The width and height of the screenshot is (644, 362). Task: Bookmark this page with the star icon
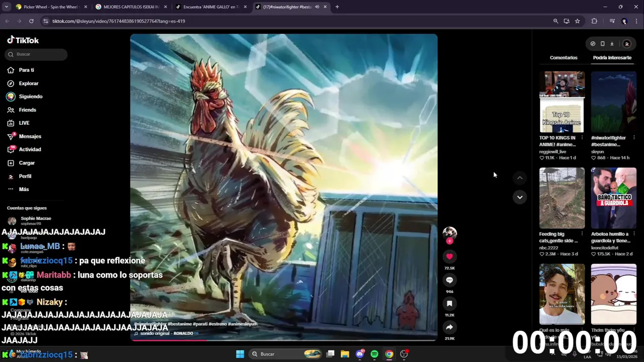pos(577,21)
